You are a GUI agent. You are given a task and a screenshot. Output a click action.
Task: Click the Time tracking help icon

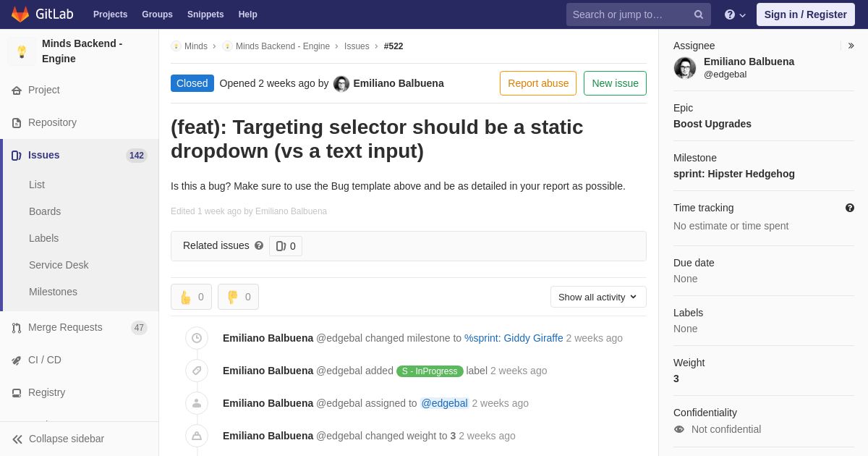click(850, 208)
